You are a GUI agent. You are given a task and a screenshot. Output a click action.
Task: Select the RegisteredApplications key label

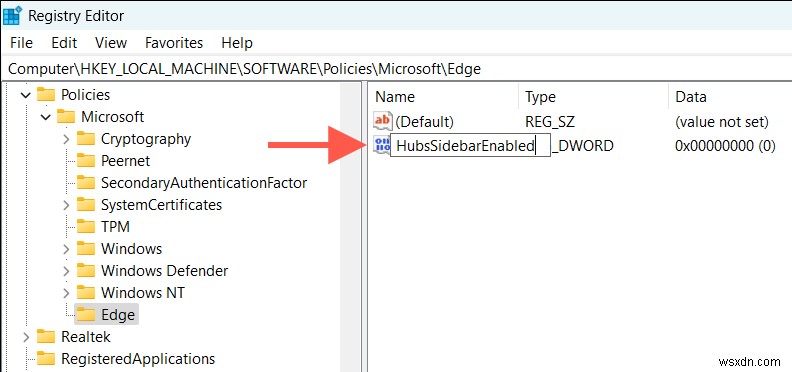[x=138, y=358]
